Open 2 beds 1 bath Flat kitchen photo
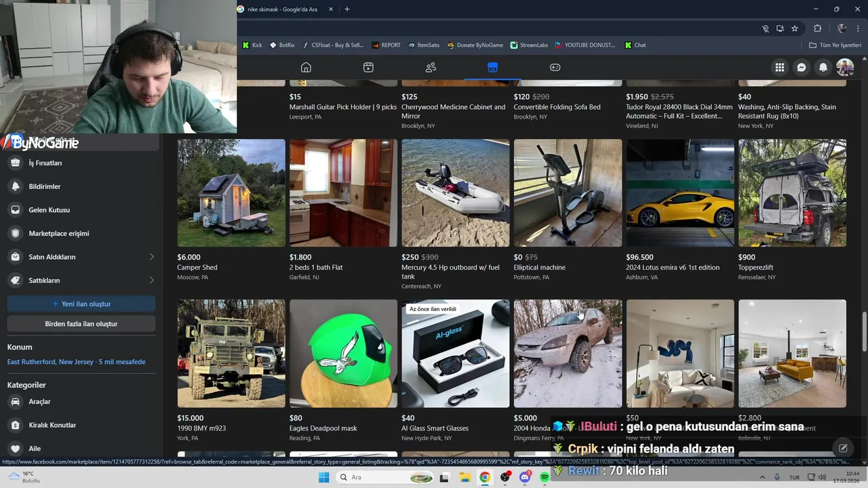This screenshot has height=488, width=868. [x=343, y=193]
